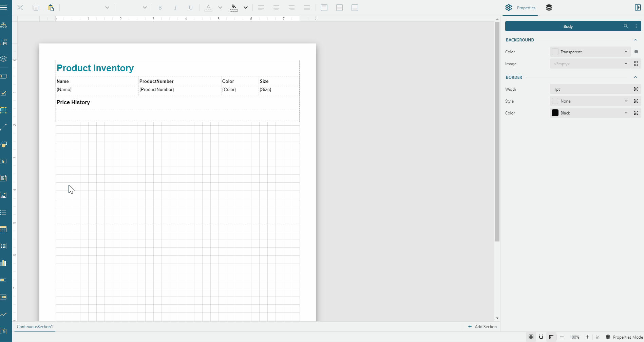The width and height of the screenshot is (644, 342).
Task: Select the Shape tool in the toolbox
Action: click(4, 144)
